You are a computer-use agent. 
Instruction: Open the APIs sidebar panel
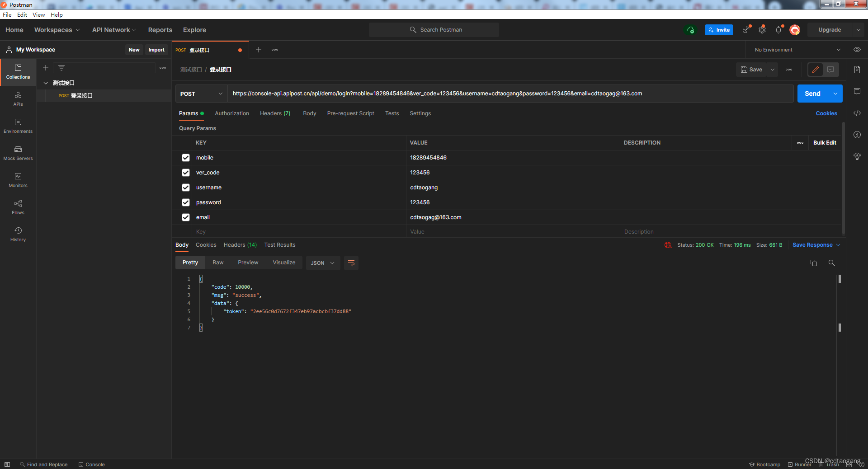(18, 99)
